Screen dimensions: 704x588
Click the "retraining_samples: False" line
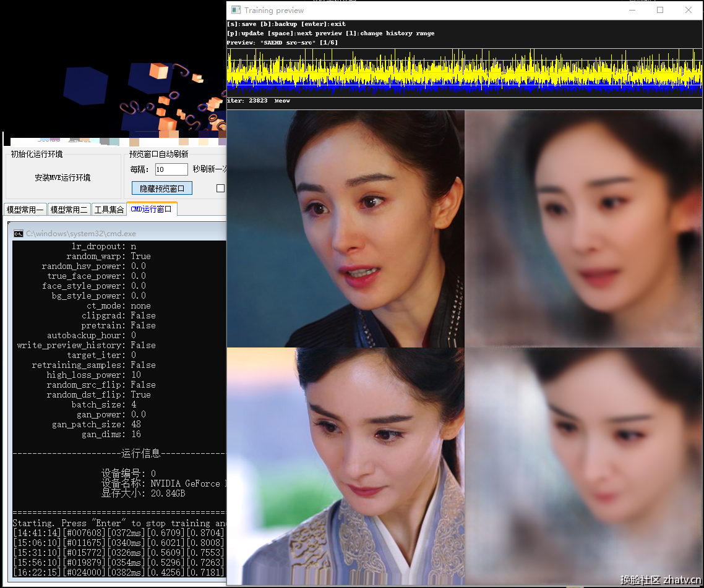(x=94, y=365)
